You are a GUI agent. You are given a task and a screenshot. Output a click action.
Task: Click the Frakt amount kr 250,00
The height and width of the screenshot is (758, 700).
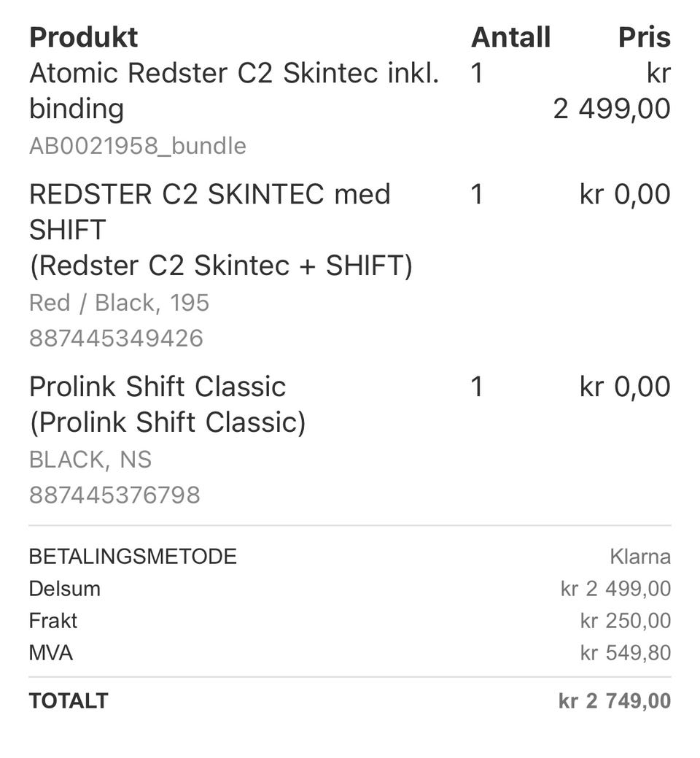coord(625,621)
